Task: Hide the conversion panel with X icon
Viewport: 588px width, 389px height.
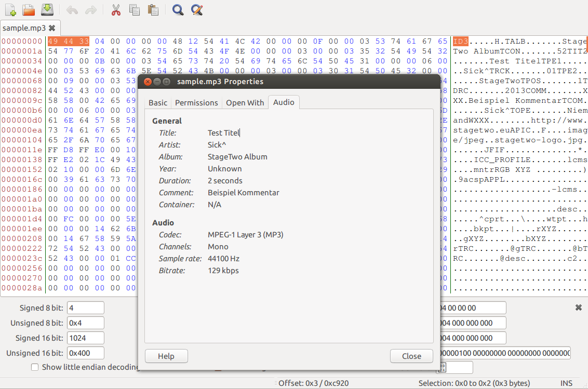Action: (x=578, y=308)
